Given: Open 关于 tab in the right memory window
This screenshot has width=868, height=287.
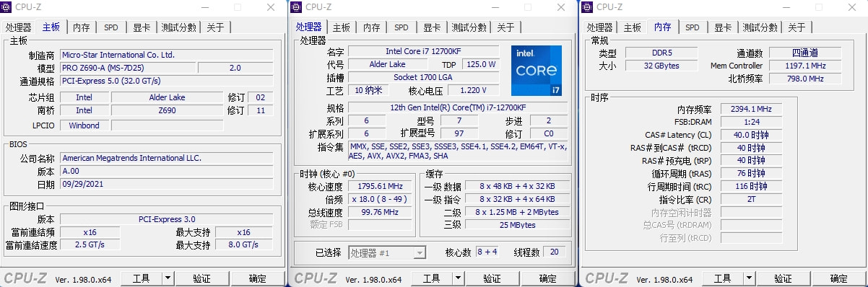Looking at the screenshot, I should (797, 27).
